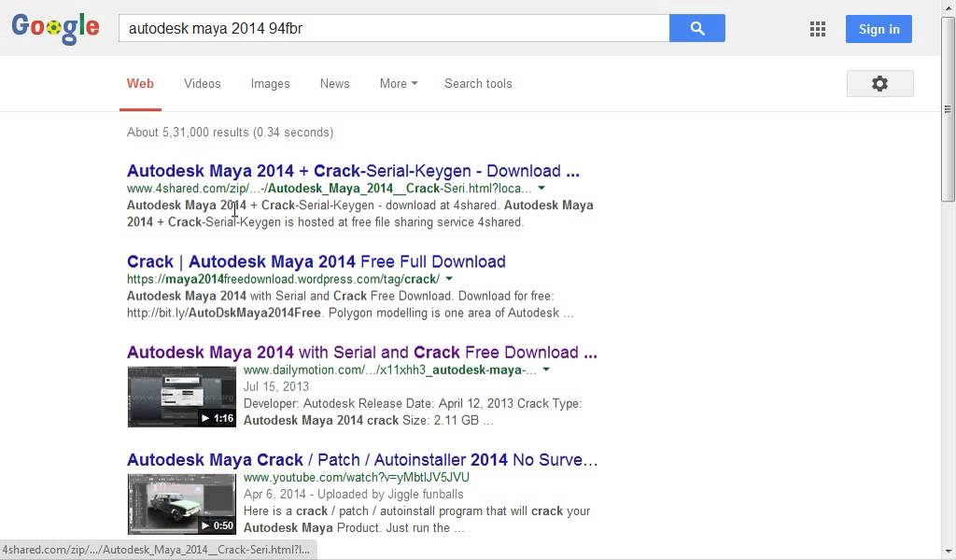Click the results count text
This screenshot has width=956, height=560.
click(230, 133)
